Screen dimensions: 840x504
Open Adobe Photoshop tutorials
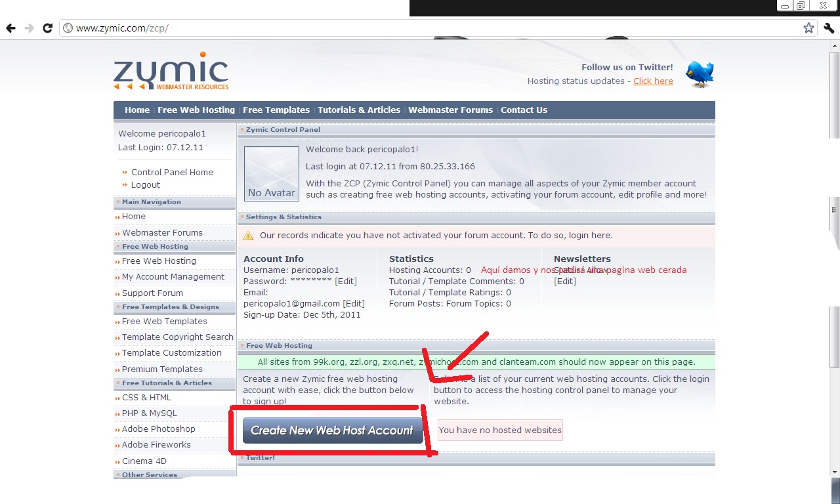pyautogui.click(x=159, y=429)
